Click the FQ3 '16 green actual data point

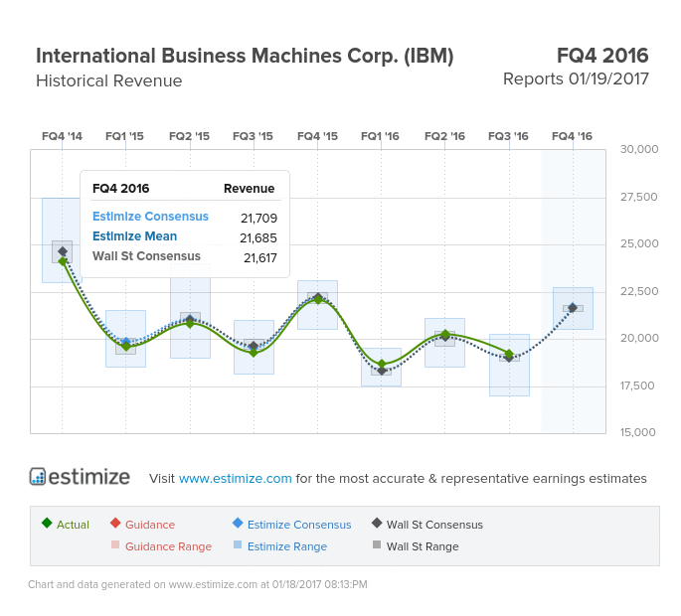(x=509, y=354)
